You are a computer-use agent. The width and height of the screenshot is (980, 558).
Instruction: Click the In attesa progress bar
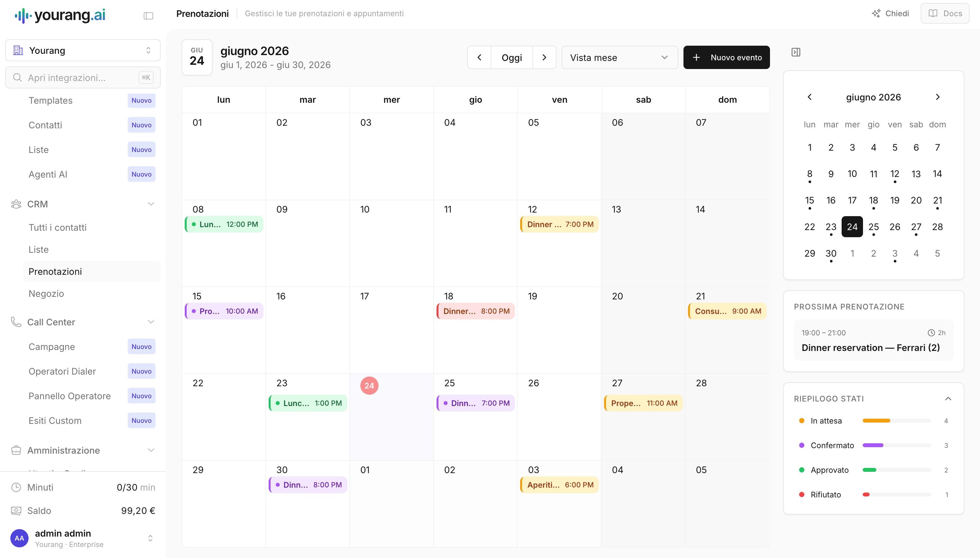point(896,421)
